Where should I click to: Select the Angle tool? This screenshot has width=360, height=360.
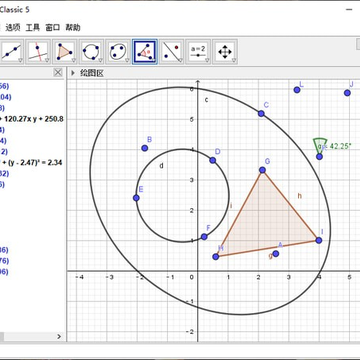click(145, 52)
